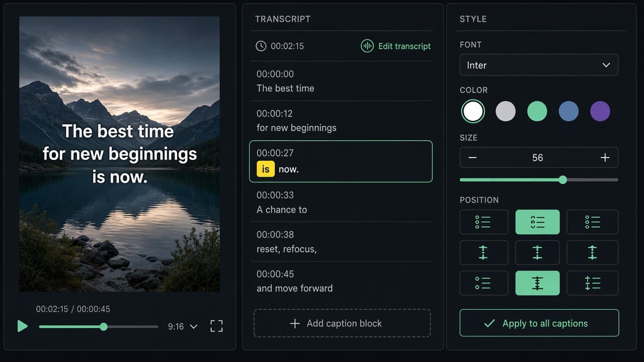Screen dimensions: 644x362
Task: Select top-left caption position
Action: [484, 222]
